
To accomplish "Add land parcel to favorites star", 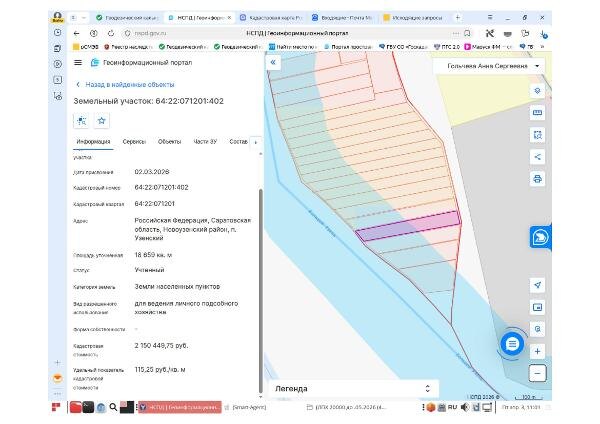I will click(x=101, y=121).
